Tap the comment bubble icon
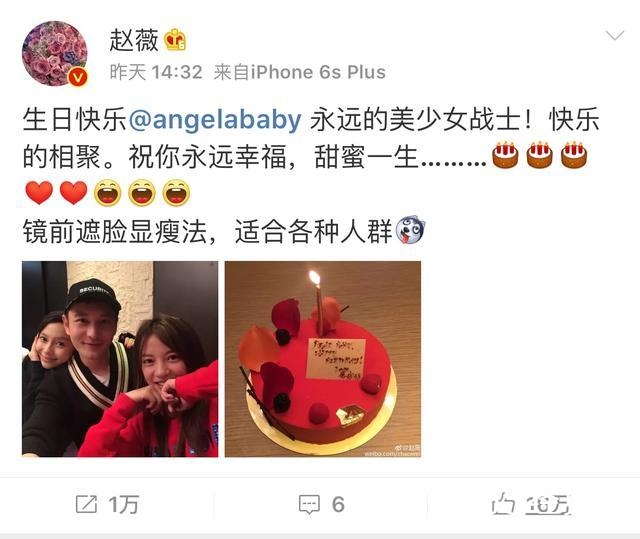The height and width of the screenshot is (539, 640). tap(309, 505)
